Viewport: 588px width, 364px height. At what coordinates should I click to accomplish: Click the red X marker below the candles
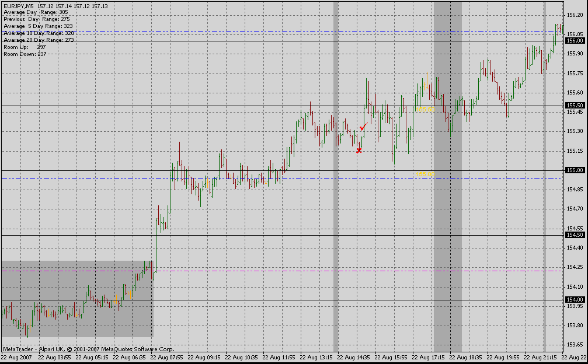(359, 150)
